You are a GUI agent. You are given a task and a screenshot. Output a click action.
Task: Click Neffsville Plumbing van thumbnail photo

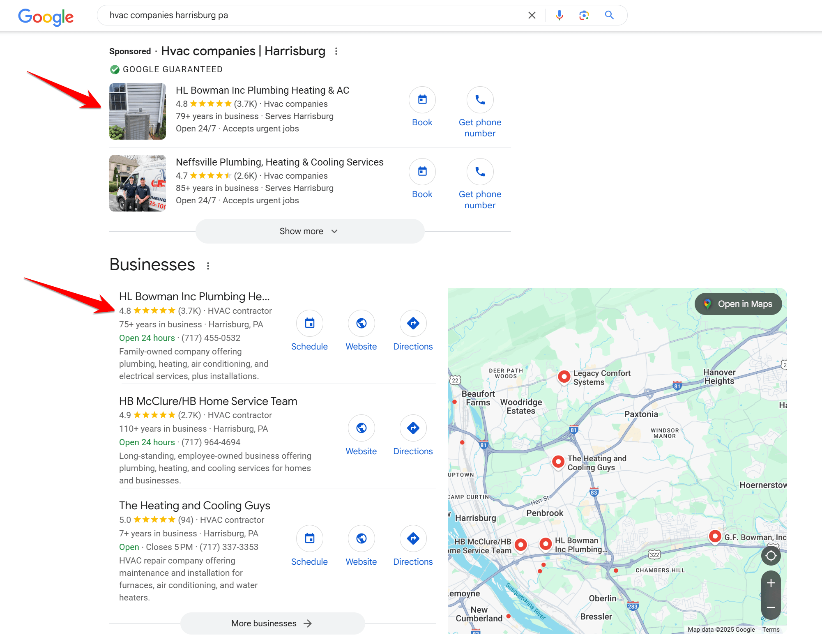pyautogui.click(x=138, y=183)
